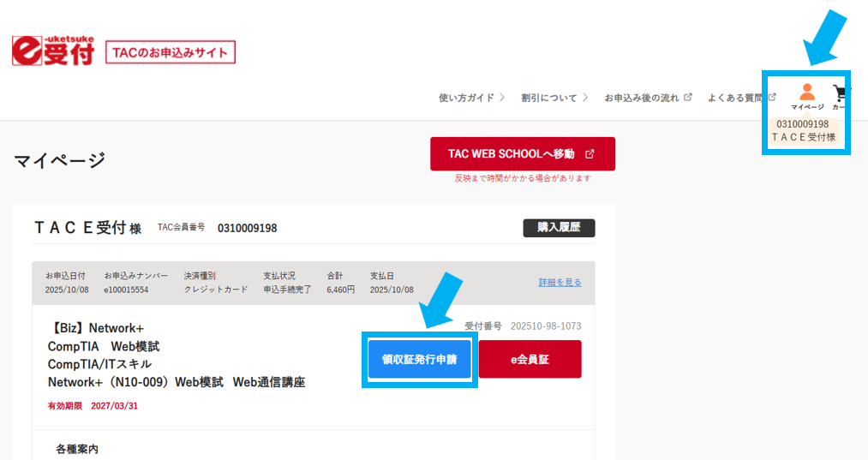The width and height of the screenshot is (868, 460).
Task: Click external-link icon beside よくある質問
Action: (x=772, y=98)
